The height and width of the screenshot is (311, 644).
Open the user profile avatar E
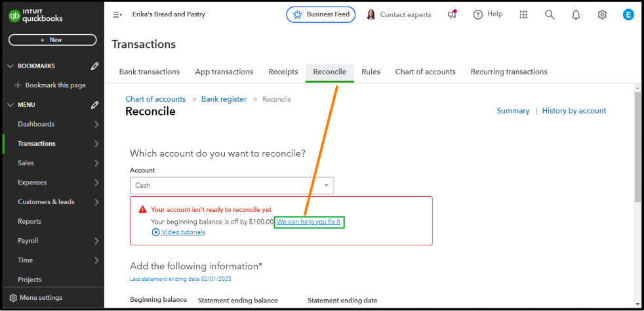[628, 15]
